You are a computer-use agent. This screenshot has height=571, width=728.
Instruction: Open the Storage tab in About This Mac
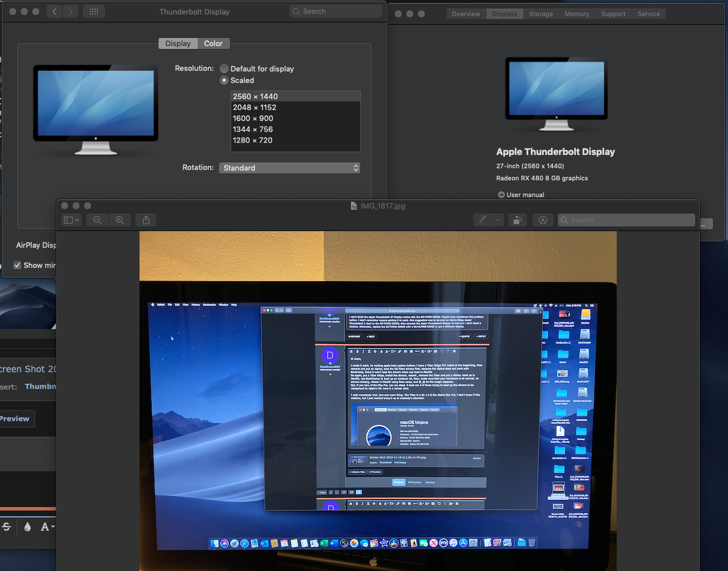541,14
